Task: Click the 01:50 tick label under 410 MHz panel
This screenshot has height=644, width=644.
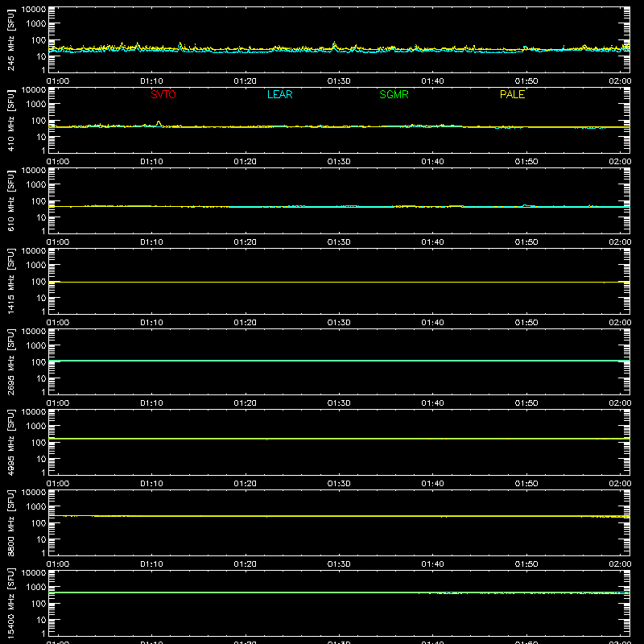Action: [x=526, y=162]
